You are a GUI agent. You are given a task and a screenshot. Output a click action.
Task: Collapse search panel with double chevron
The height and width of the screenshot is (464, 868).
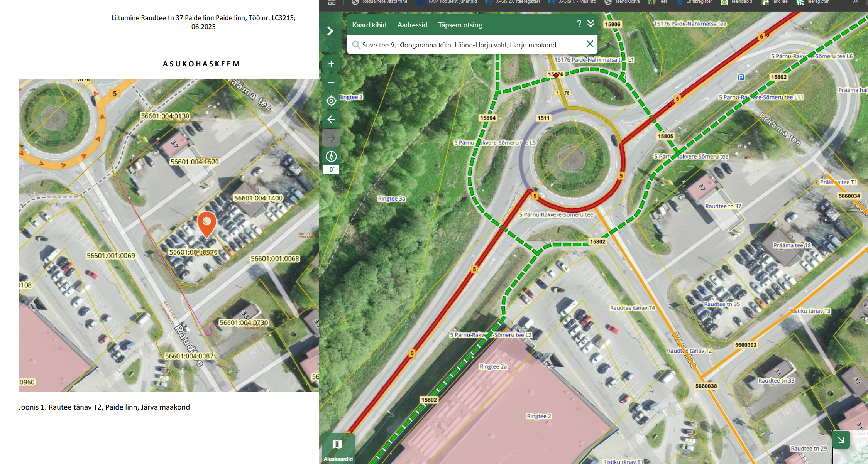tap(591, 24)
